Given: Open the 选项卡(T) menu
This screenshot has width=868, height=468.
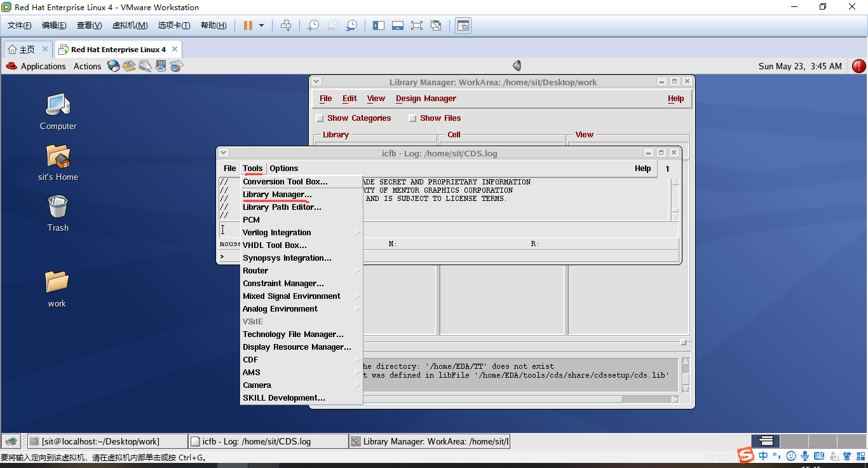Looking at the screenshot, I should click(174, 25).
